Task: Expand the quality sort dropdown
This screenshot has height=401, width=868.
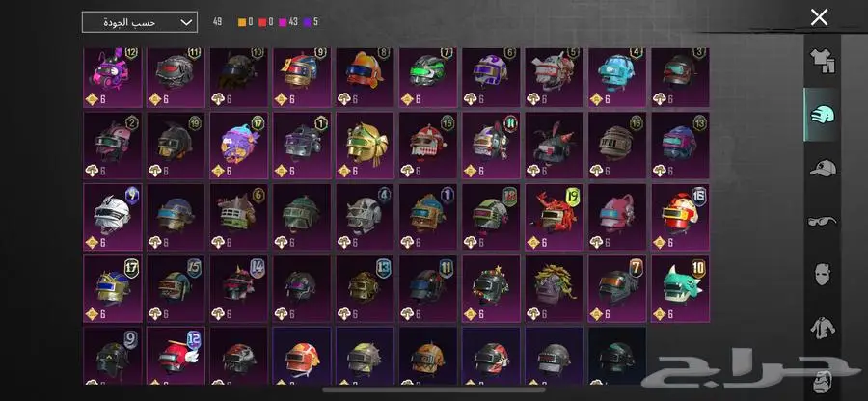Action: point(140,22)
